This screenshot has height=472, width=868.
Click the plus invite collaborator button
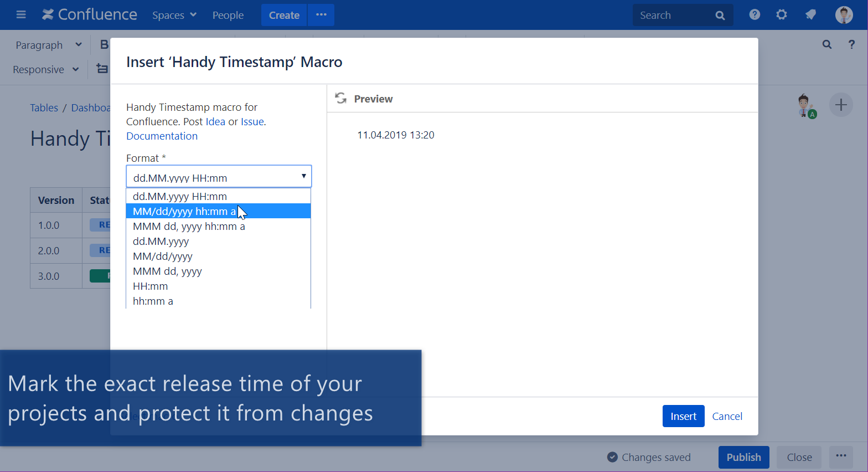[841, 105]
